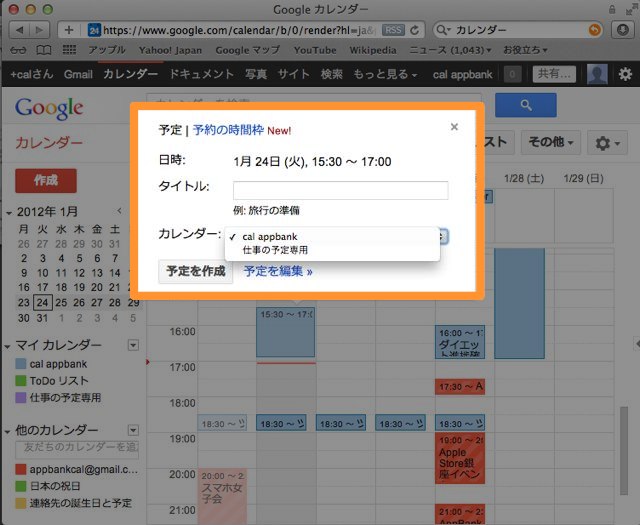640x525 pixels.
Task: Show bookmarks with the open book icon
Action: click(44, 50)
